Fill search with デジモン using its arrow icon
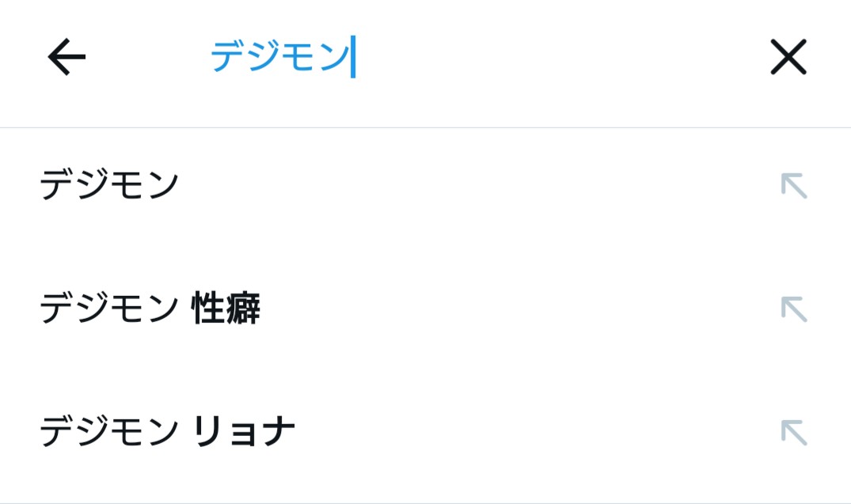Viewport: 851px width, 504px height. (x=793, y=187)
